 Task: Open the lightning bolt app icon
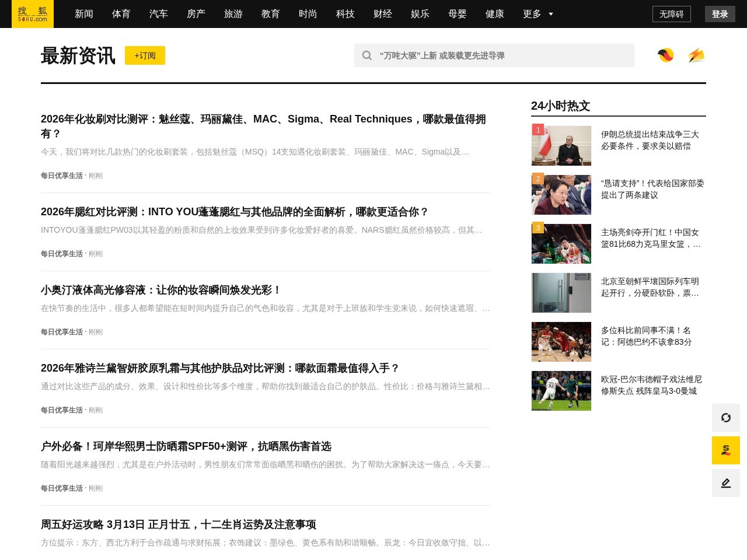click(696, 55)
